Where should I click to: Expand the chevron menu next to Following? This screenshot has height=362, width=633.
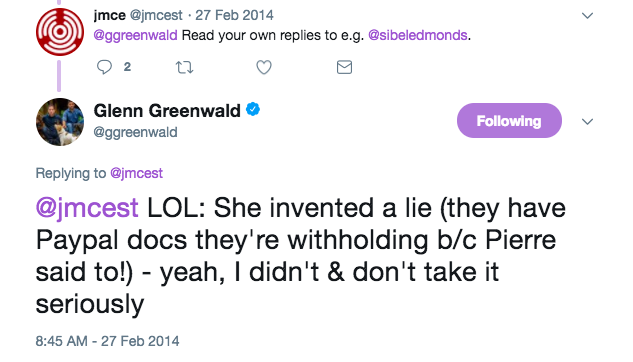pyautogui.click(x=587, y=121)
